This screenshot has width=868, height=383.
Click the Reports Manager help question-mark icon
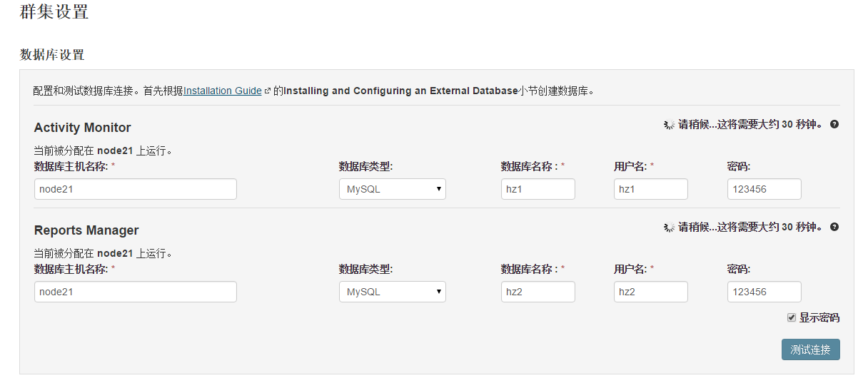coord(834,227)
